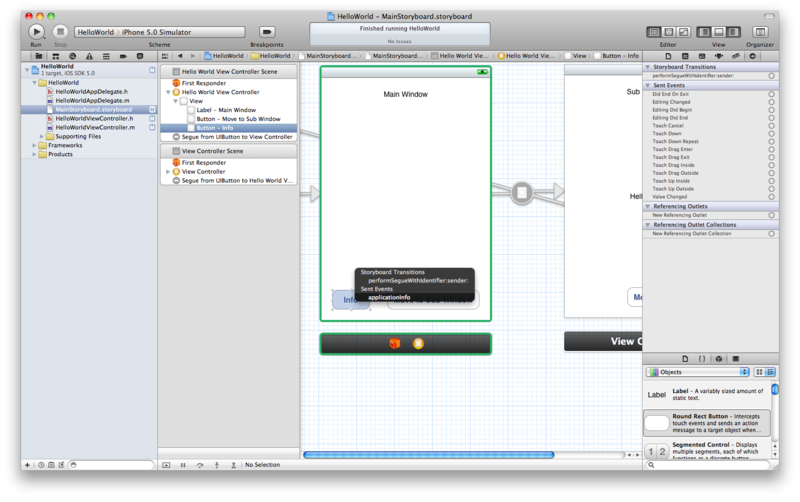800x502 pixels.
Task: Open the Issue navigator warning icon
Action: pos(89,56)
